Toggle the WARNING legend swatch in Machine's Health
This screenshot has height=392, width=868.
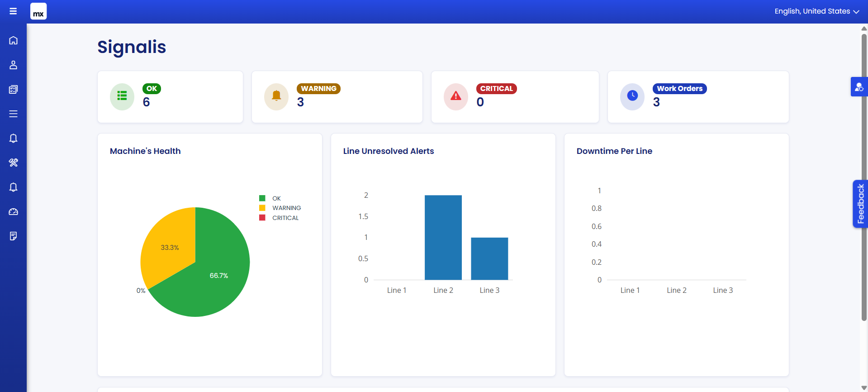262,208
